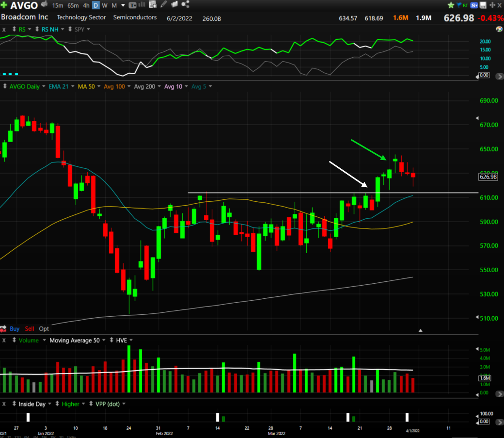Click the green plus add-symbol icon
Screen dimensions: 504x438
[4, 5]
